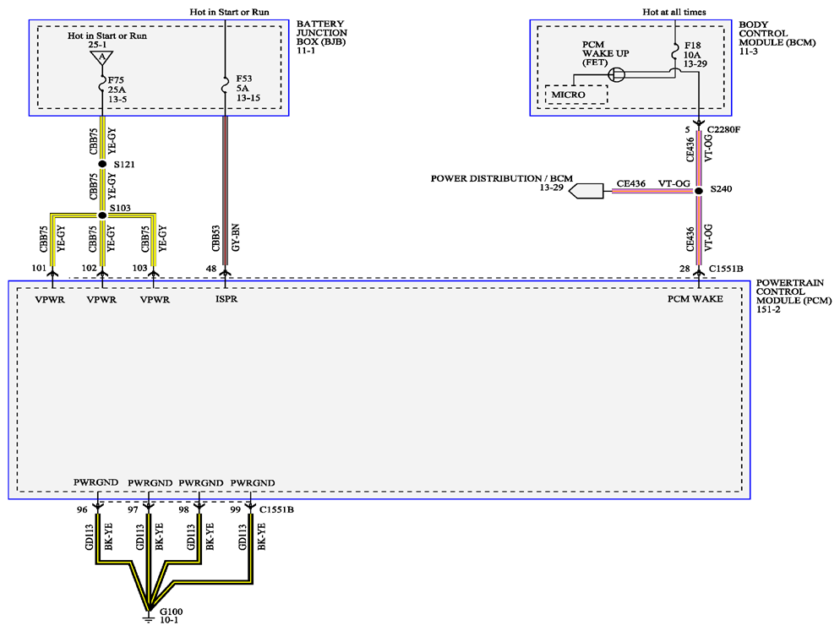840x631 pixels.
Task: Click the G100 ground symbol
Action: [149, 616]
